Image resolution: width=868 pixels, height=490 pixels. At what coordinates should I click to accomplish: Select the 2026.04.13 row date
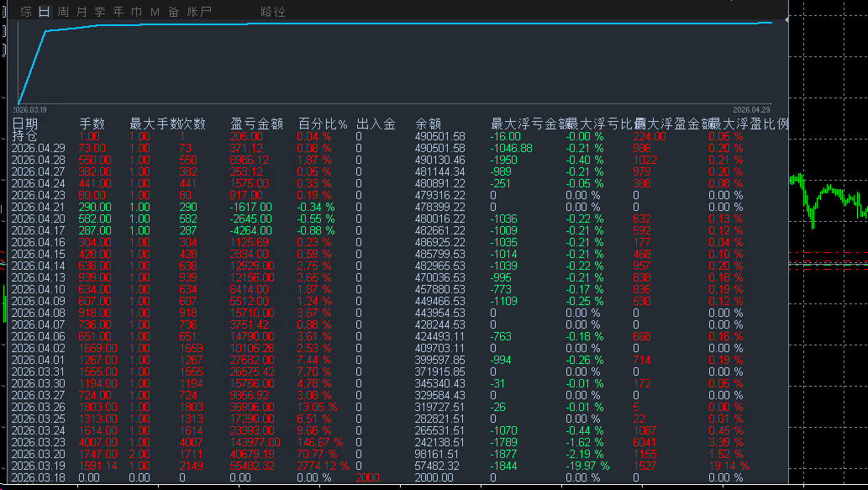pos(38,277)
